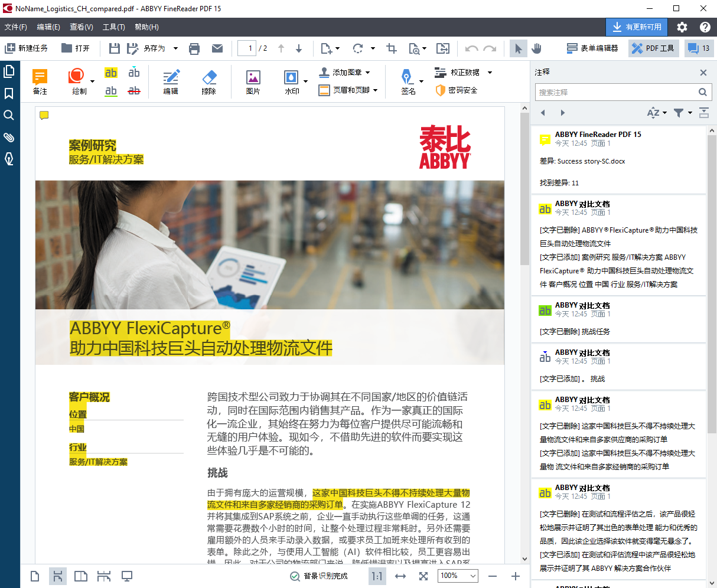Open the 查看(V) menu
Viewport: 717px width, 588px height.
82,27
